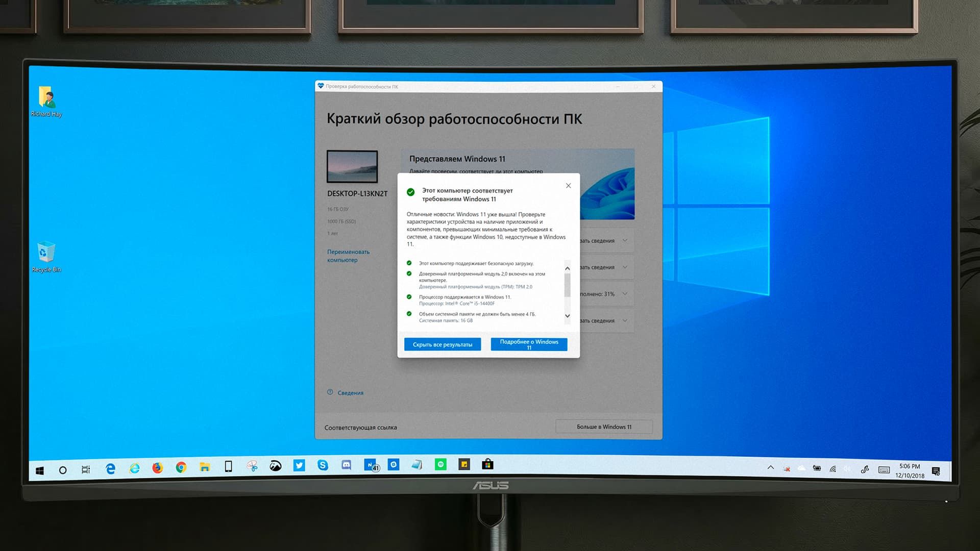
Task: Click the tray icon with red X
Action: 787,468
